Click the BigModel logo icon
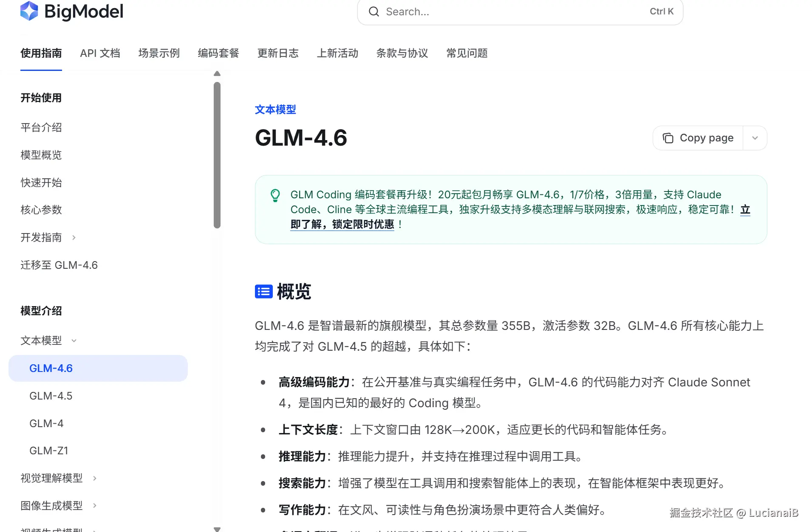This screenshot has width=812, height=532. pos(29,11)
